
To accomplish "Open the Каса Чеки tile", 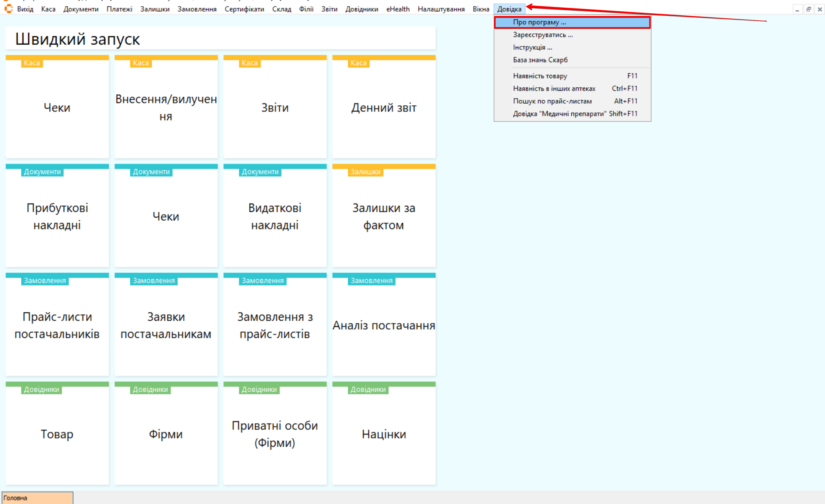I will [x=57, y=107].
